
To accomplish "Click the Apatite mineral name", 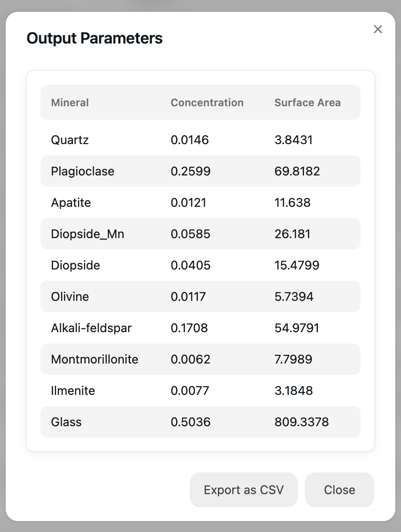I will [71, 202].
